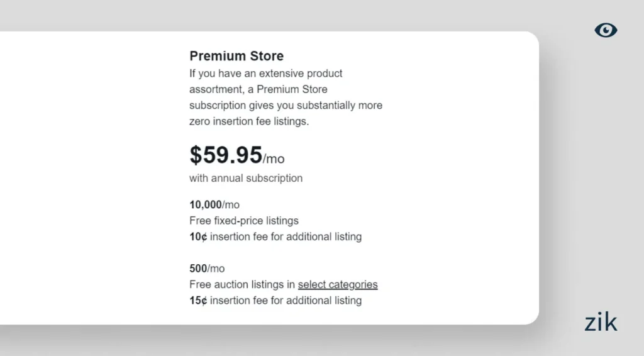
Task: Click the zik logo at bottom right
Action: [601, 323]
